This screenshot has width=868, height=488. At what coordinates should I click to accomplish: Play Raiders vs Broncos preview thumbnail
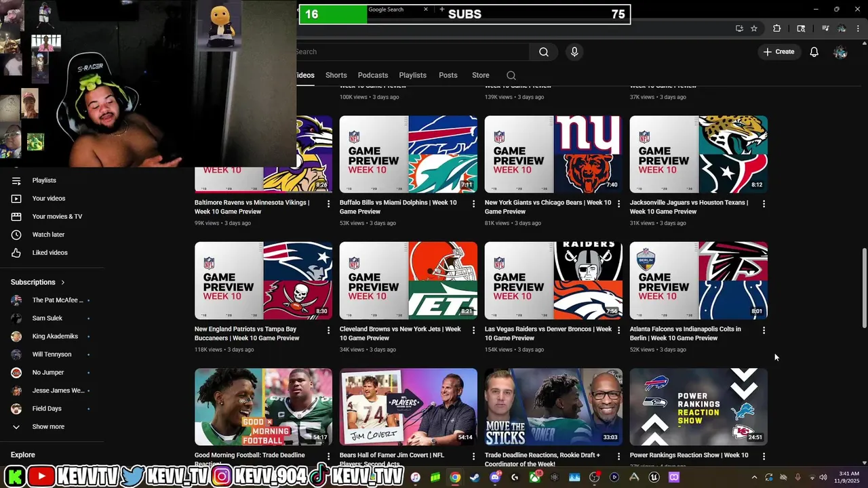click(x=553, y=281)
